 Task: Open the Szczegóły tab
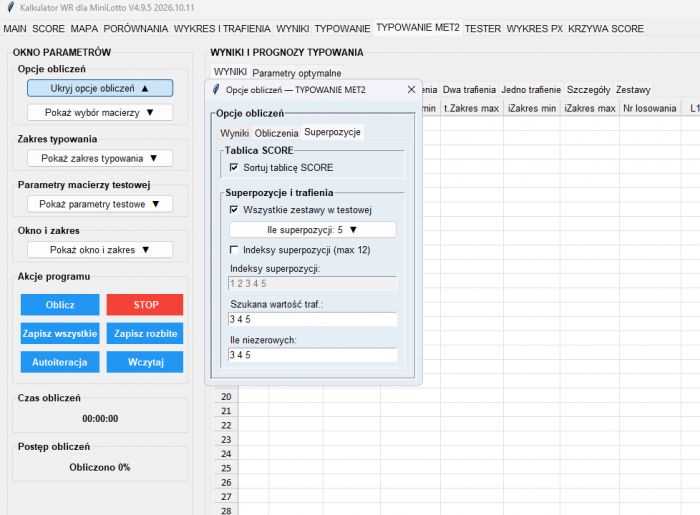coord(588,90)
